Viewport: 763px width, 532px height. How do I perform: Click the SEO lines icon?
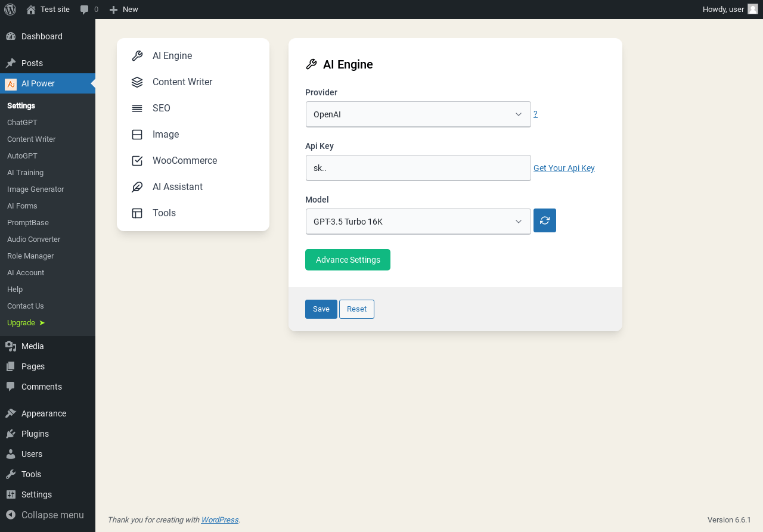point(137,108)
